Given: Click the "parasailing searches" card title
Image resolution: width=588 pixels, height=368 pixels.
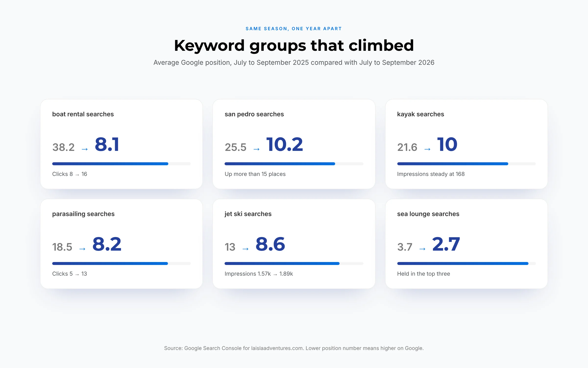Looking at the screenshot, I should pos(83,214).
